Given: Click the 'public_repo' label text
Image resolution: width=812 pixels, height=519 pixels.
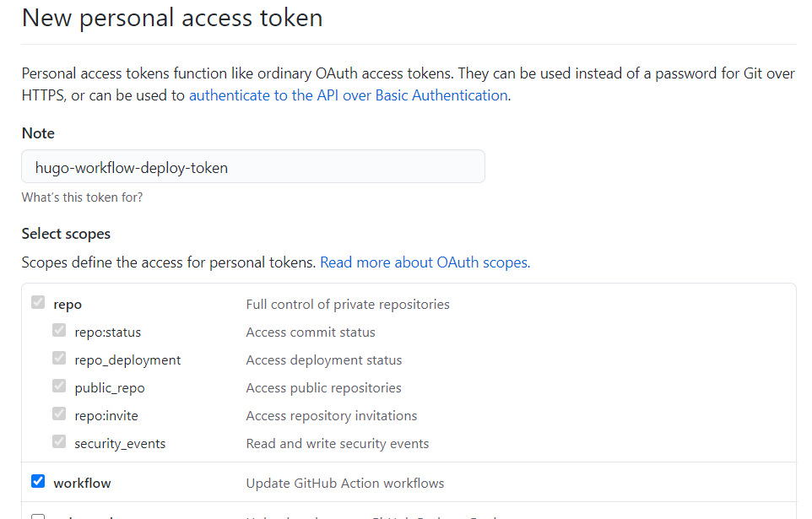Looking at the screenshot, I should point(110,388).
